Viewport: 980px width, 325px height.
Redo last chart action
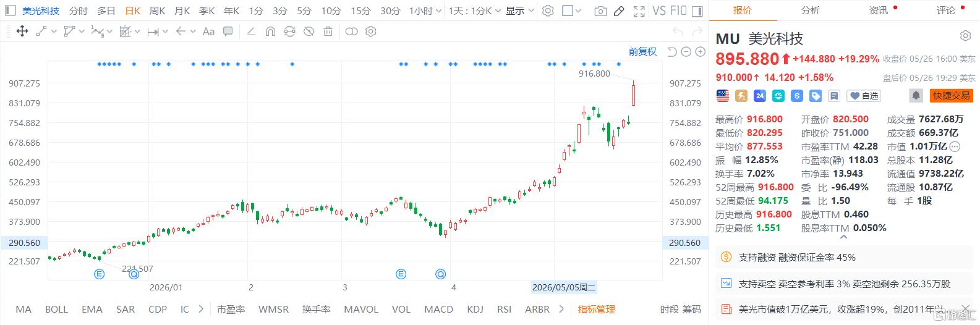697,32
